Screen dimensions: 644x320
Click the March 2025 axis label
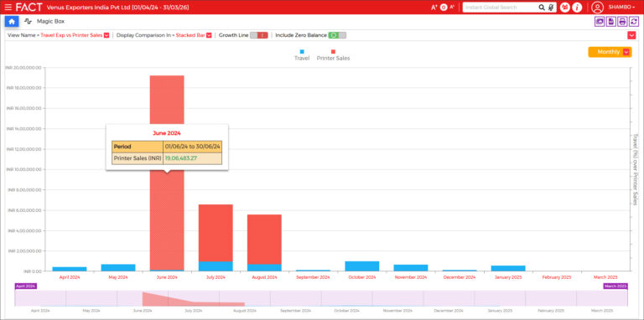pos(605,277)
